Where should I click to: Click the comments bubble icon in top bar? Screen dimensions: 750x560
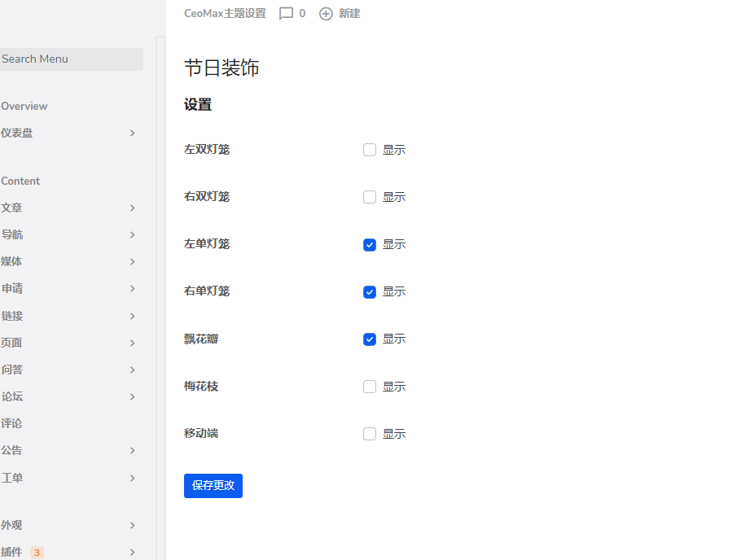(x=286, y=14)
